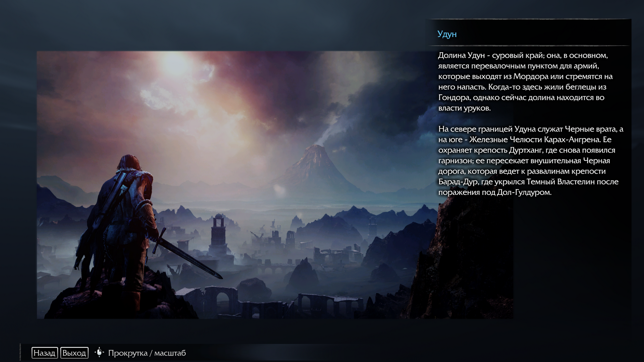644x362 pixels.
Task: Click the phrase Черные врата in text
Action: pos(590,129)
